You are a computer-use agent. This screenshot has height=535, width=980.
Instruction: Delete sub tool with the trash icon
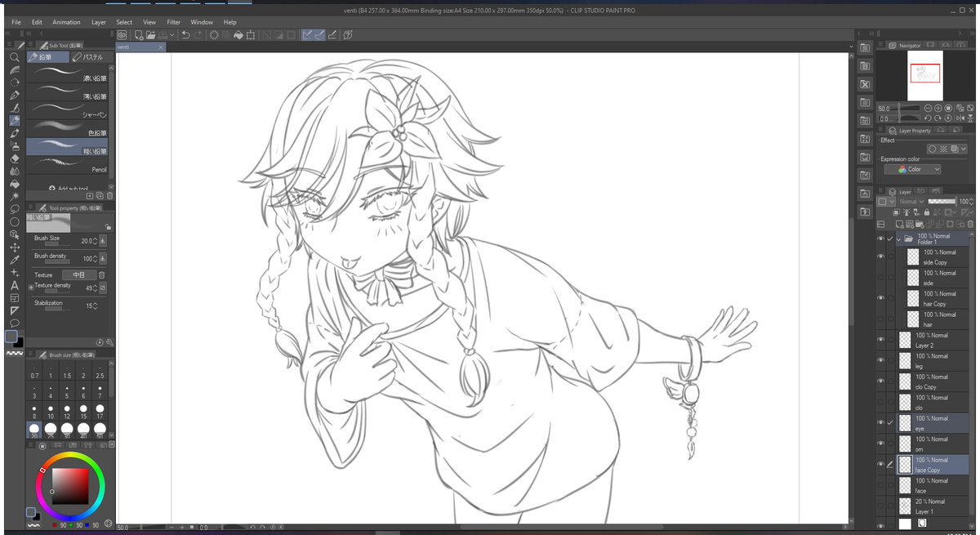[109, 196]
